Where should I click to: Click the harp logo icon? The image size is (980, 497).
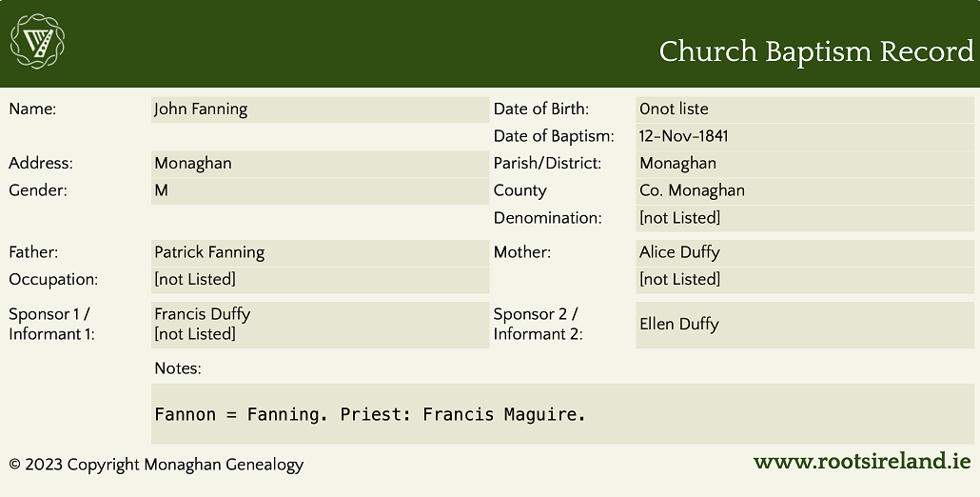[37, 43]
